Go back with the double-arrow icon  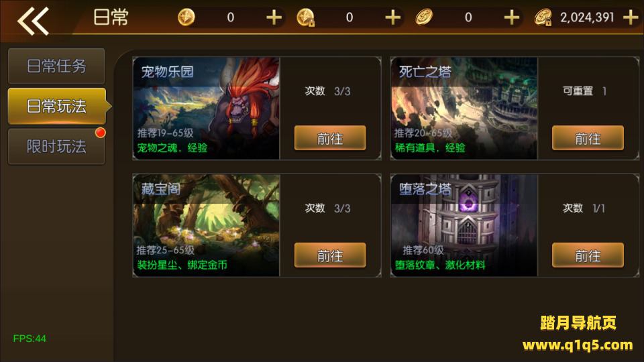[x=33, y=21]
